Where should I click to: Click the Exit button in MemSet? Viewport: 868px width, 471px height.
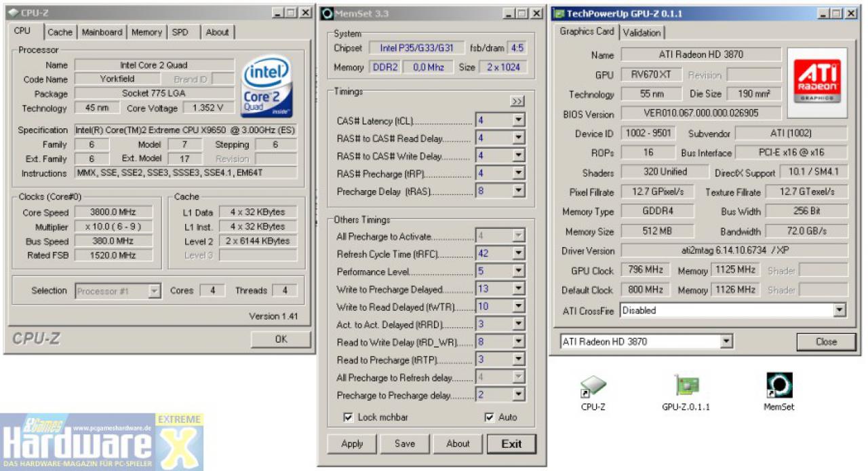[x=511, y=444]
